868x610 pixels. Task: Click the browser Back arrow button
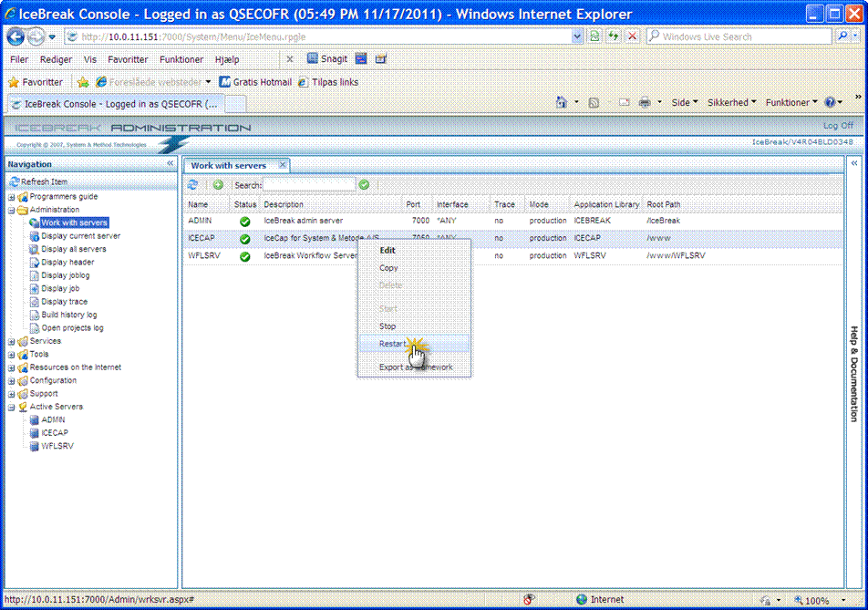click(x=16, y=36)
